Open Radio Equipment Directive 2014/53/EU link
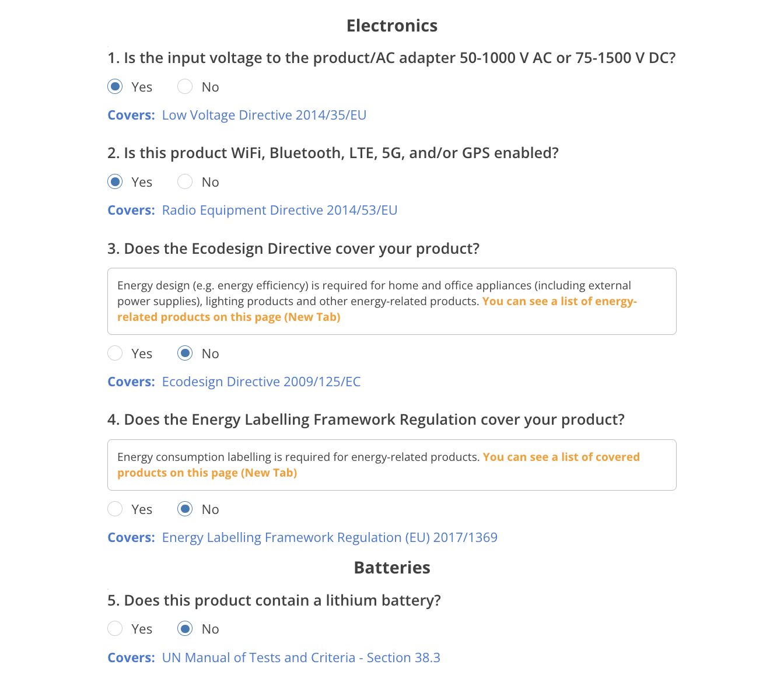Viewport: 784px width, 675px height. tap(280, 211)
